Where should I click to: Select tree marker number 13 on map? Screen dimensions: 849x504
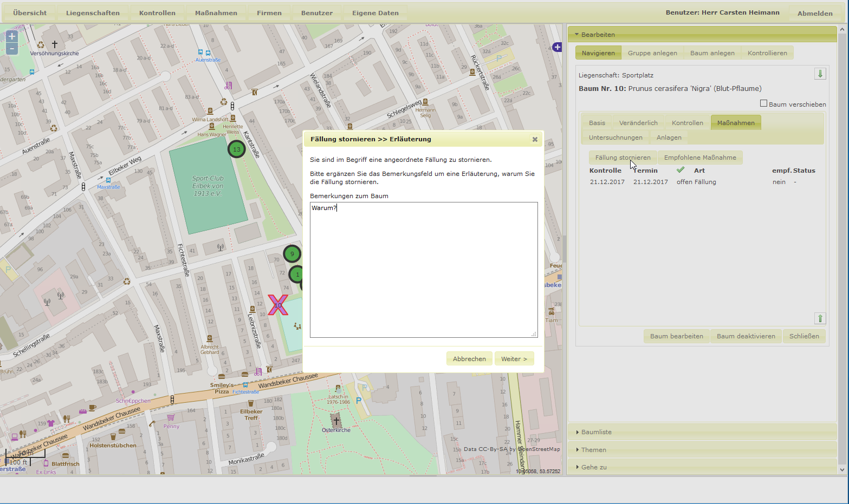[236, 149]
